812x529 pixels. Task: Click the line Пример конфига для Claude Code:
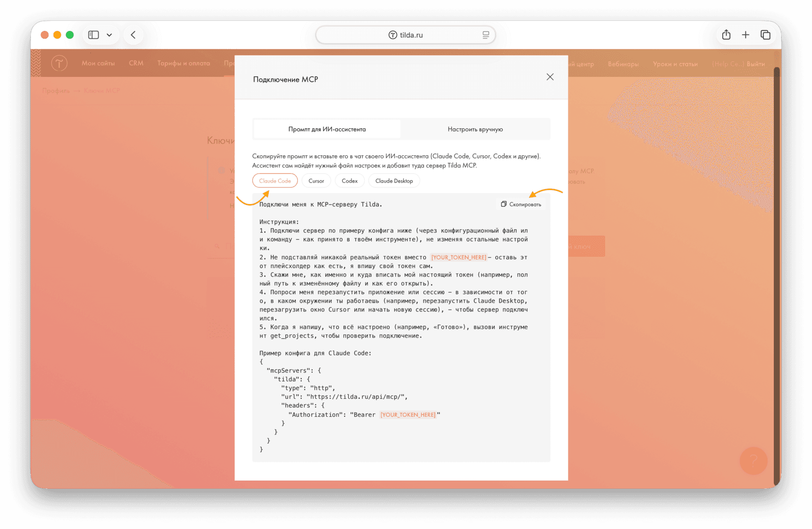315,353
